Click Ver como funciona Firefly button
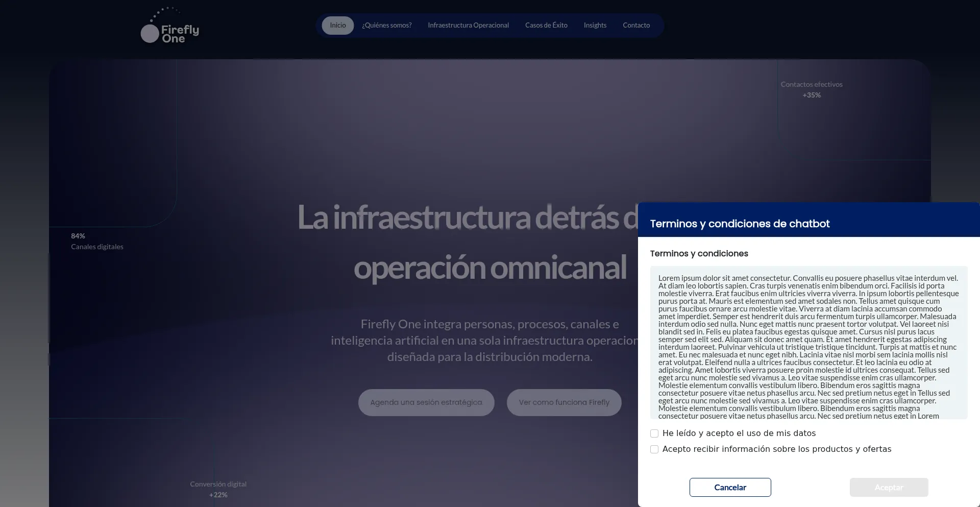The width and height of the screenshot is (980, 507). [564, 402]
